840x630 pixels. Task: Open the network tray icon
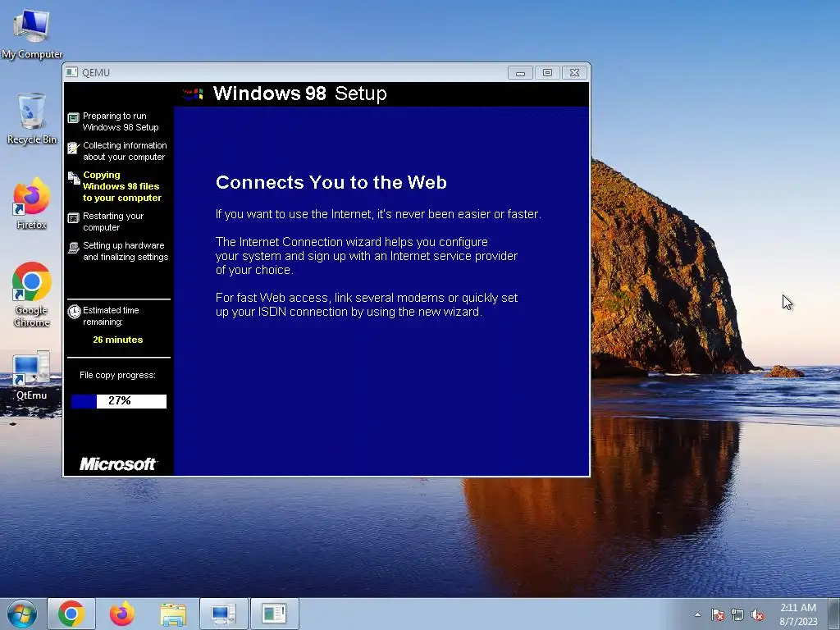(737, 615)
